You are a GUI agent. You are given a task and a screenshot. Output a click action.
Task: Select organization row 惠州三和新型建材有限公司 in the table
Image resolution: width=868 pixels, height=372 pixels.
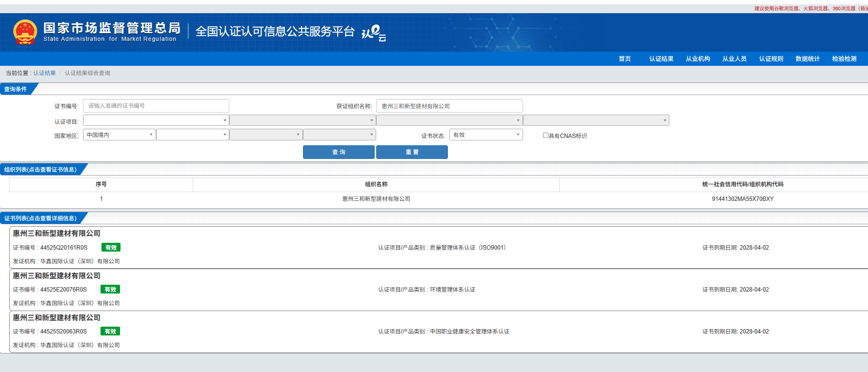[x=376, y=199]
